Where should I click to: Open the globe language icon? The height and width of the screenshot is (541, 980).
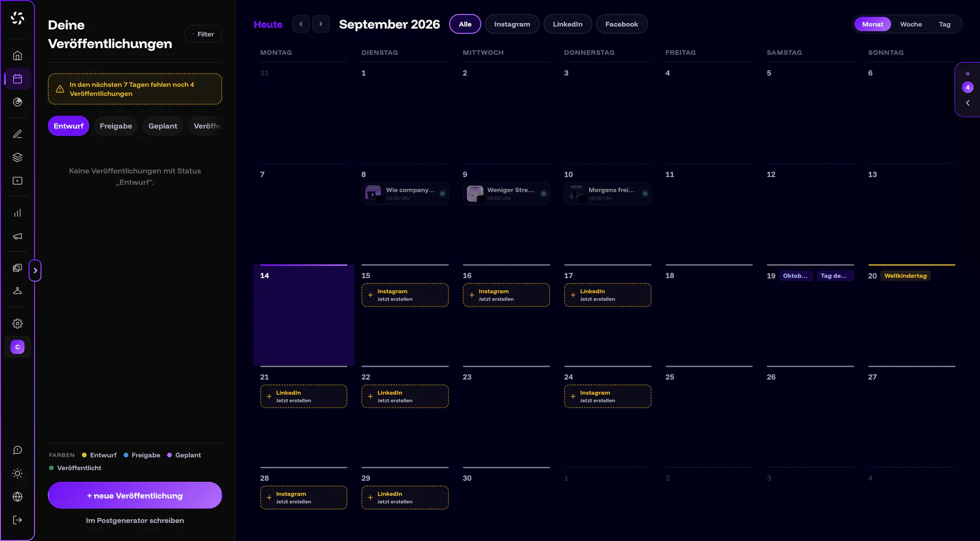(x=17, y=497)
